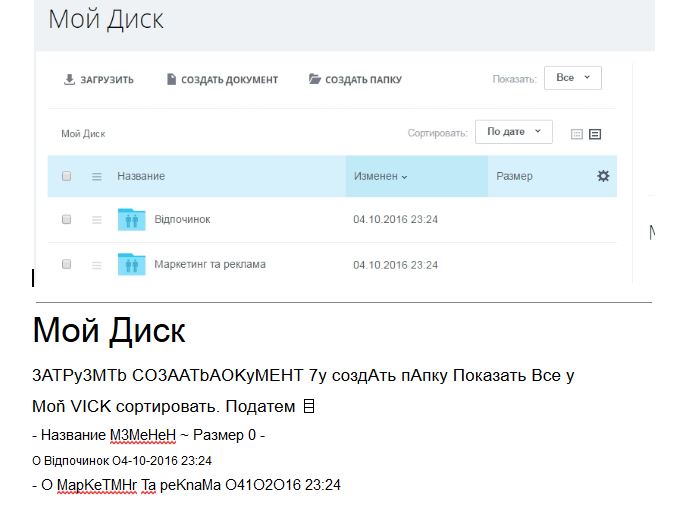The width and height of the screenshot is (673, 514).
Task: Sort by the Изменен column header
Action: (x=381, y=176)
